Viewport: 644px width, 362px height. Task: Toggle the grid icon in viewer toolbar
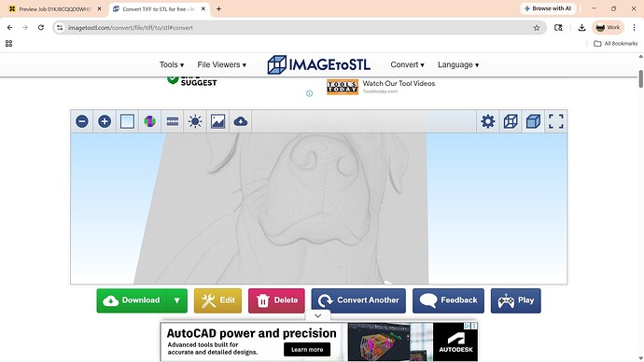click(173, 121)
